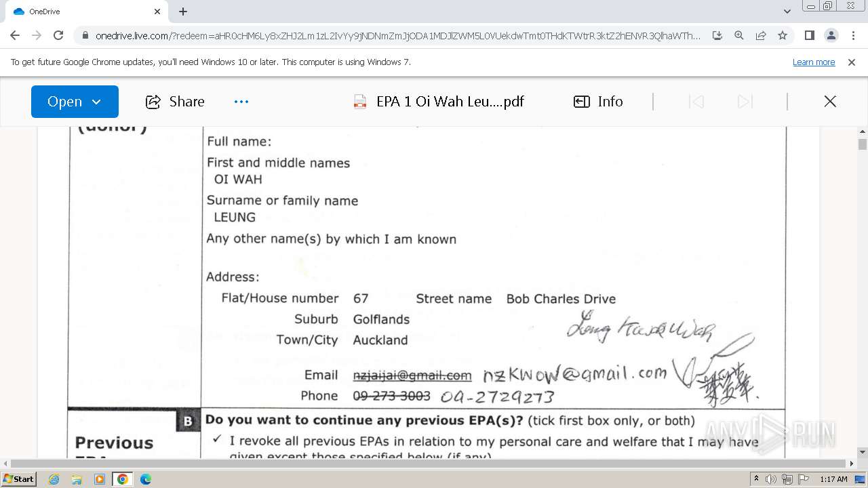
Task: Open a new browser tab
Action: (183, 12)
